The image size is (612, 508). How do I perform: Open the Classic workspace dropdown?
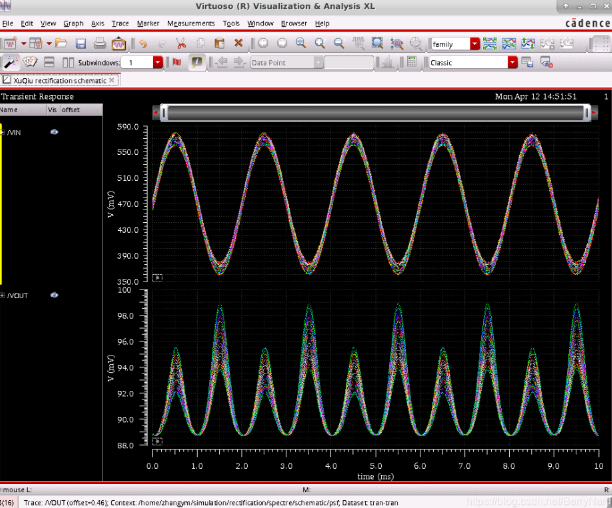click(514, 62)
